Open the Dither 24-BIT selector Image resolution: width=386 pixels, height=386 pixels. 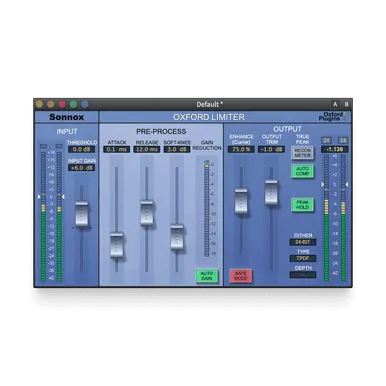tap(303, 242)
